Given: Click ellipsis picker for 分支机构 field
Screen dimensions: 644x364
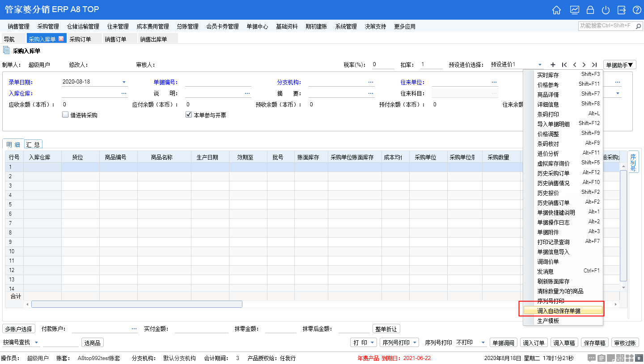Looking at the screenshot, I should pyautogui.click(x=371, y=82).
